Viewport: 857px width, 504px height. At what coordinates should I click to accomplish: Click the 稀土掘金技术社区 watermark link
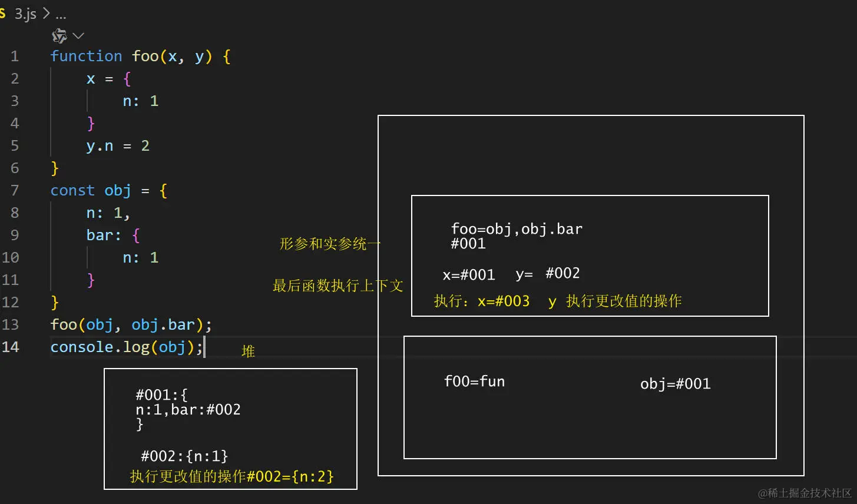tap(805, 493)
